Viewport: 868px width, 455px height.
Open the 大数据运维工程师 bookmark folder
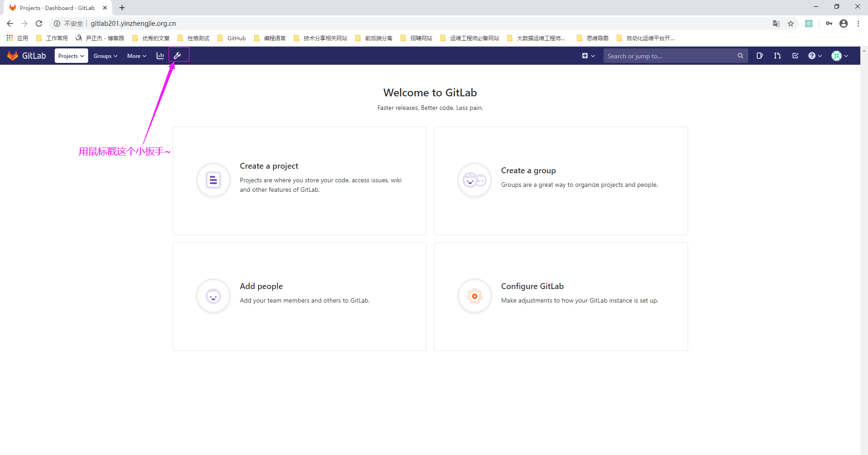pyautogui.click(x=536, y=38)
